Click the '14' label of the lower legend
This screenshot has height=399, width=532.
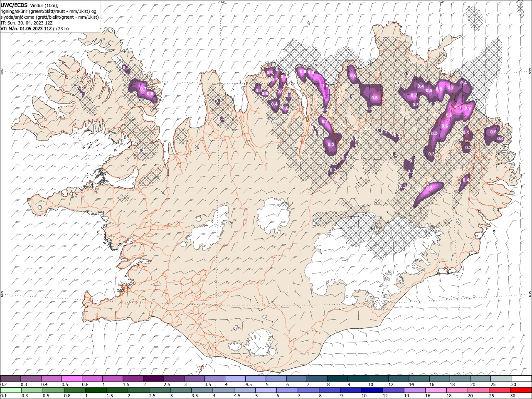(406, 396)
